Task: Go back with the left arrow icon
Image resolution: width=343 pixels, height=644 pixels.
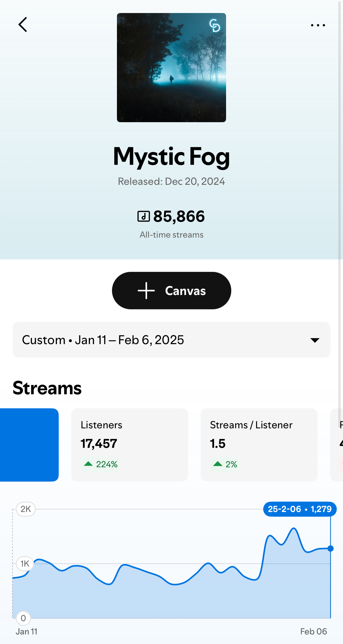Action: [x=23, y=25]
